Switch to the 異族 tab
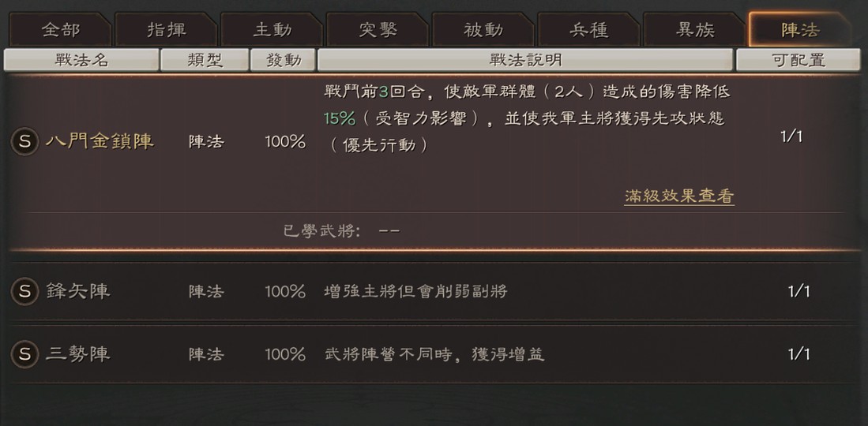This screenshot has width=868, height=426. point(695,30)
